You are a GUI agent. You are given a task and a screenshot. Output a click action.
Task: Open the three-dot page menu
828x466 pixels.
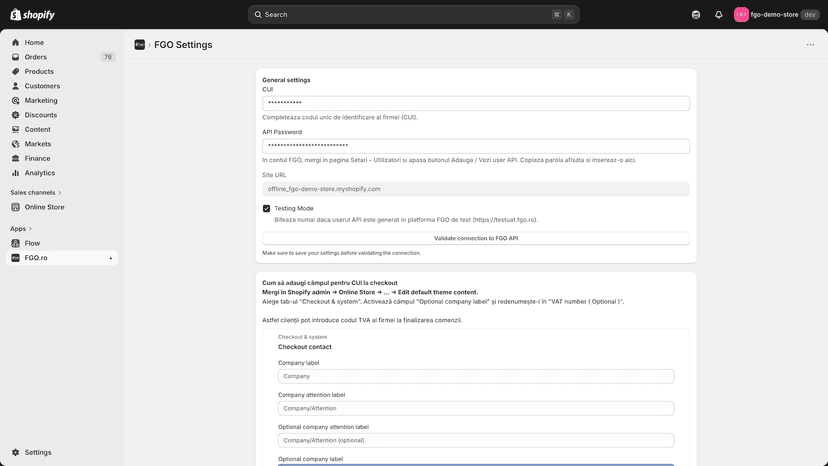810,45
